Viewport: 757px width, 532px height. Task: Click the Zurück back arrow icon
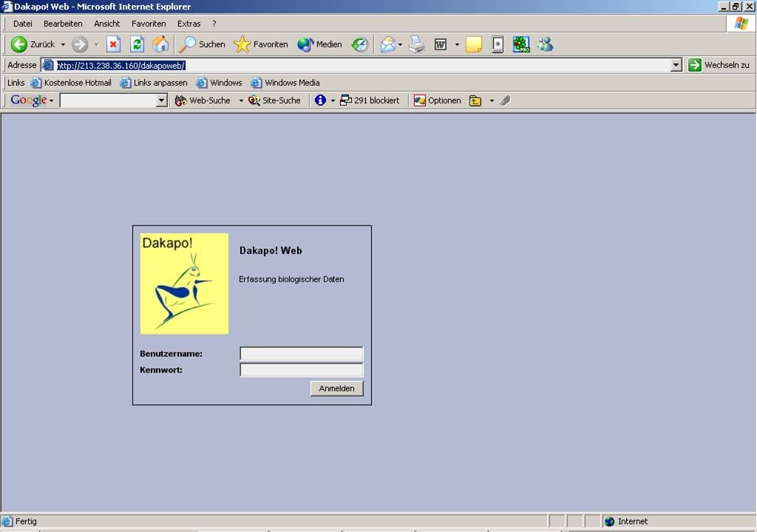[x=18, y=44]
